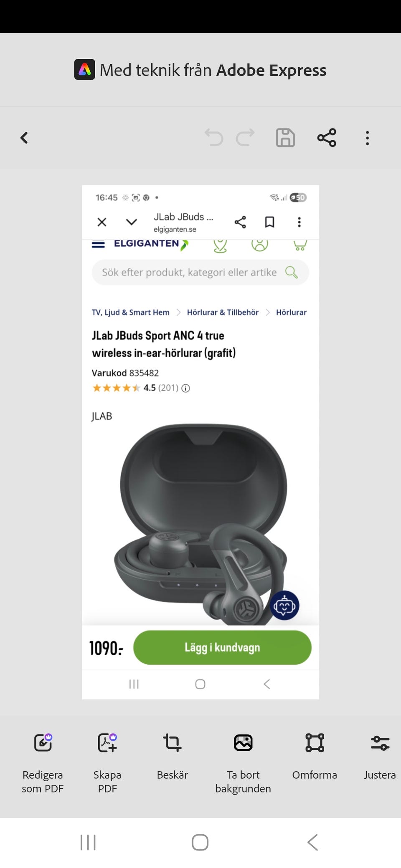Expand the chevron next to the JLab JBuds page title
The width and height of the screenshot is (401, 868).
click(x=132, y=222)
